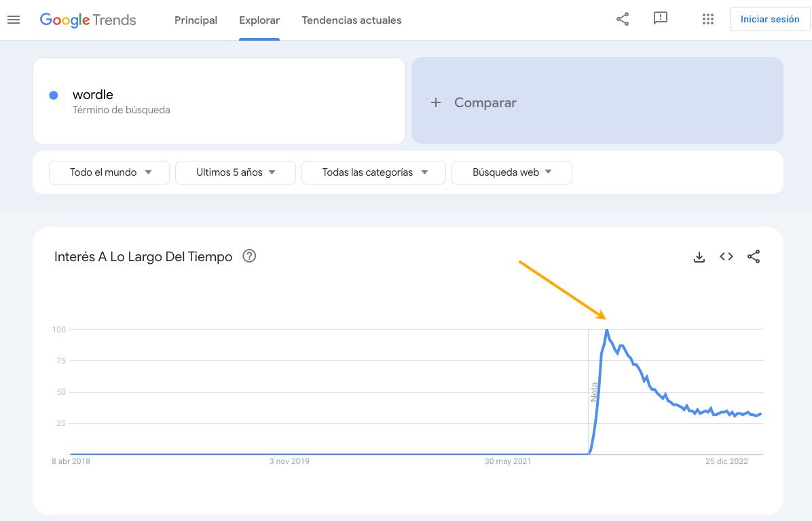Open the Todas las categorías dropdown
The height and width of the screenshot is (521, 812).
pyautogui.click(x=373, y=172)
